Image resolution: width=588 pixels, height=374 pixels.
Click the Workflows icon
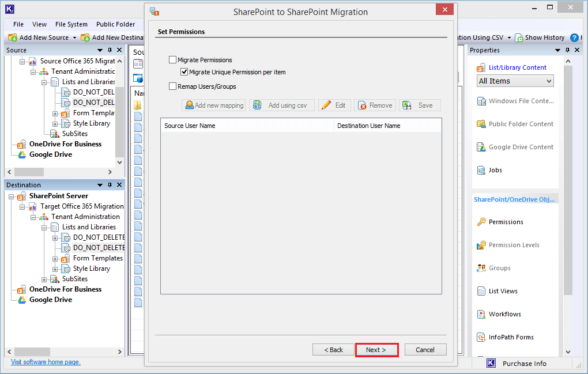point(481,314)
